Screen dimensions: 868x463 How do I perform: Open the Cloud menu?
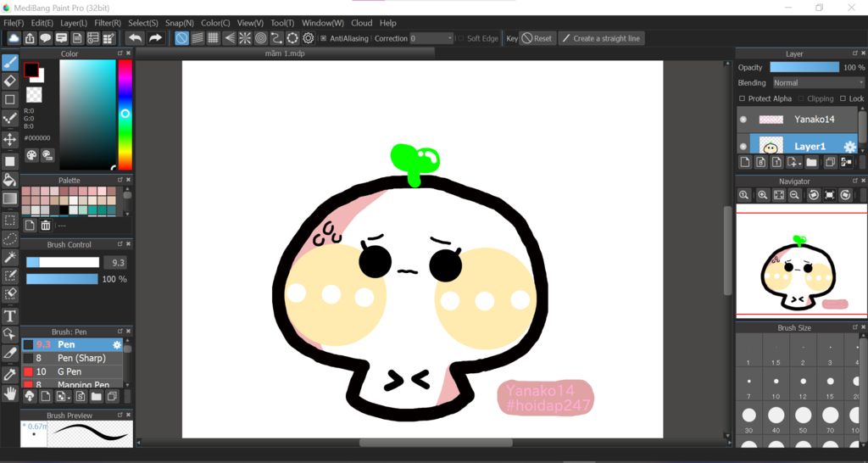tap(361, 23)
